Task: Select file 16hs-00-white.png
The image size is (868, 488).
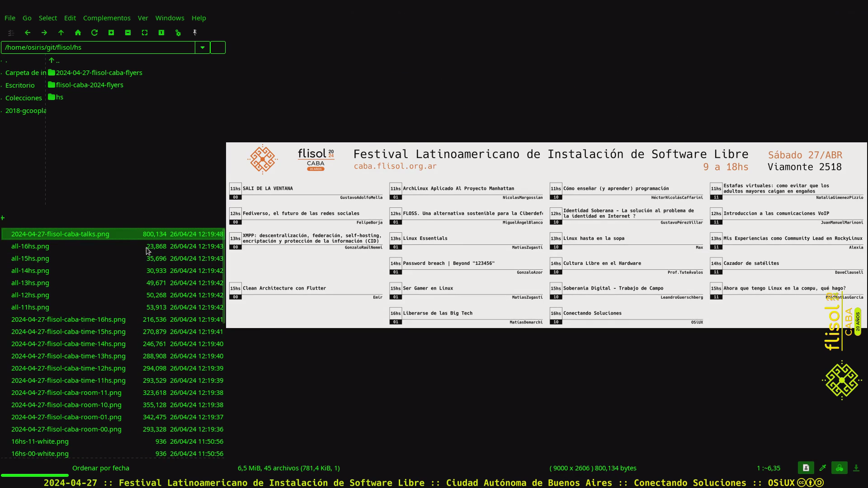Action: click(113, 454)
